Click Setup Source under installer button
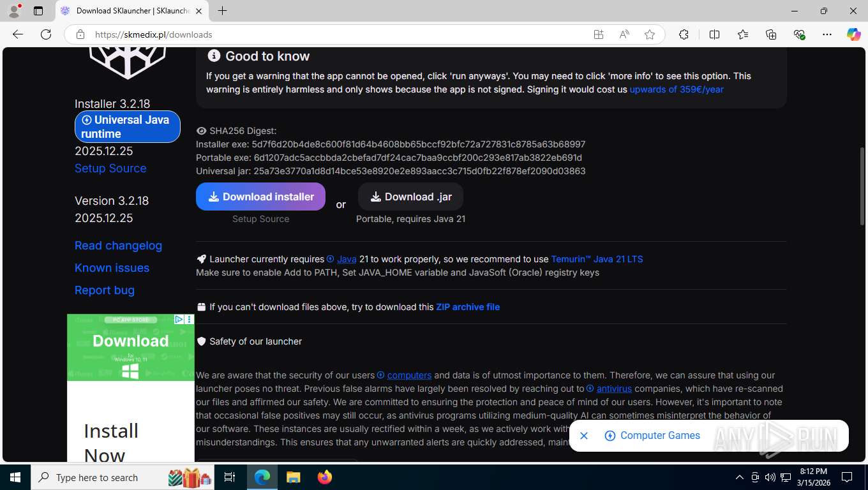Viewport: 868px width, 490px height. click(260, 219)
